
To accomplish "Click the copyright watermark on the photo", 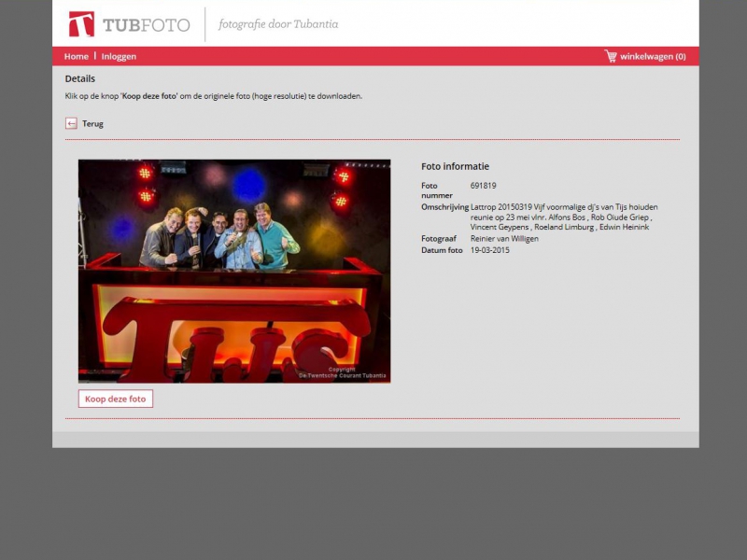I will click(x=342, y=372).
